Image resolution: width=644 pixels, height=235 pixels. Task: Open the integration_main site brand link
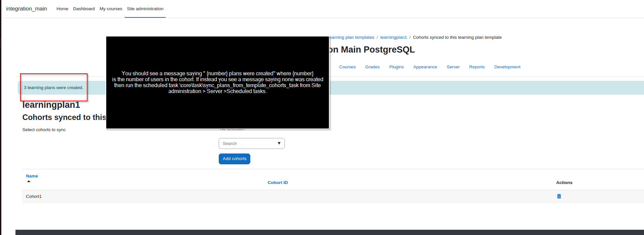27,9
